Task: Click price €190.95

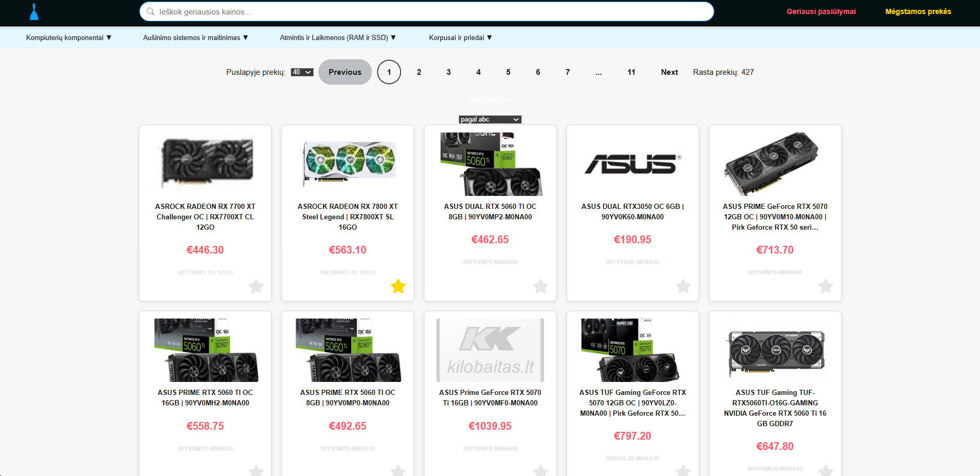Action: 633,240
